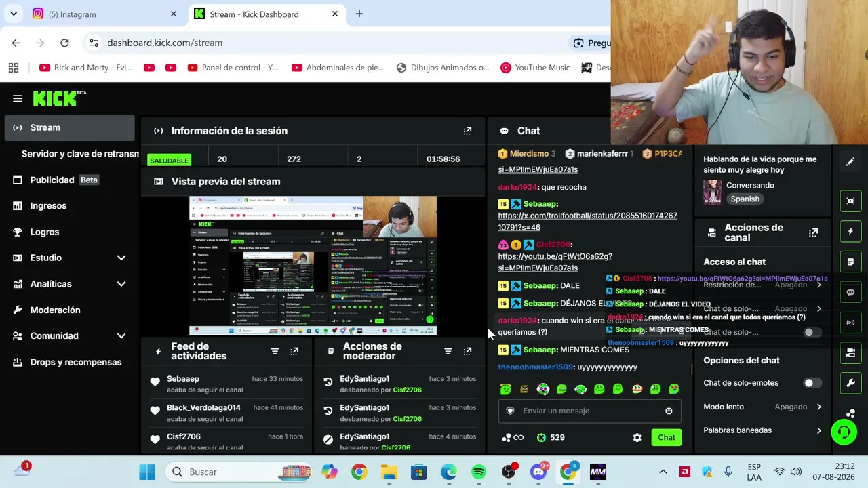Click the first green emote in chat quick bar
The image size is (868, 488).
505,389
